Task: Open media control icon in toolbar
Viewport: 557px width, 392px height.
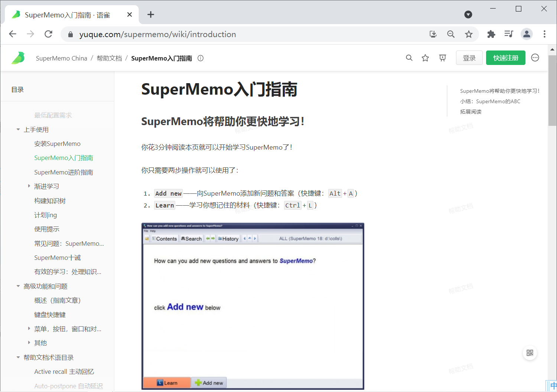Action: click(509, 34)
